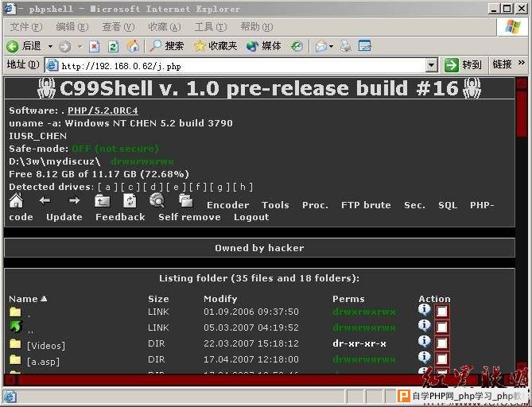The height and width of the screenshot is (407, 532).
Task: Click the shell's left arrow back icon
Action: [x=45, y=200]
